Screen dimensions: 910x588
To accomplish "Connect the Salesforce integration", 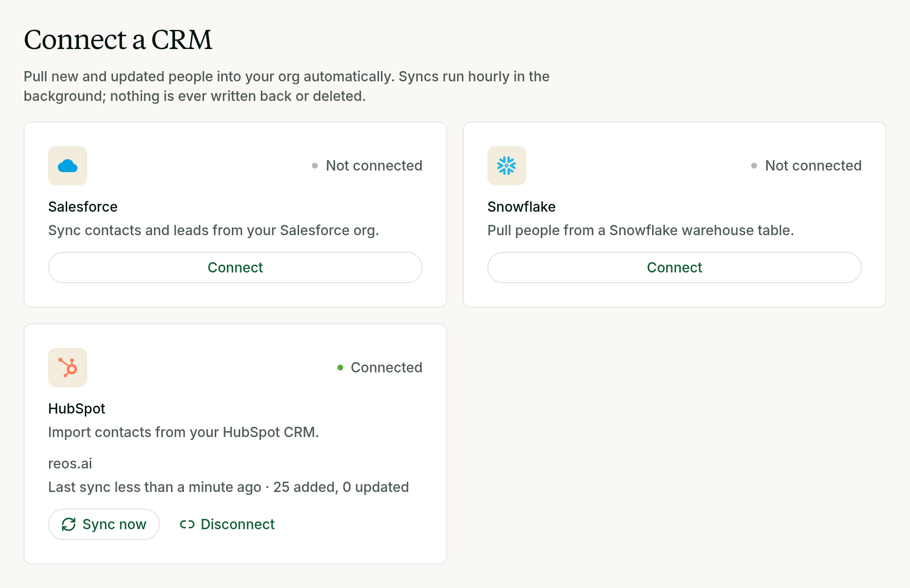I will tap(235, 268).
